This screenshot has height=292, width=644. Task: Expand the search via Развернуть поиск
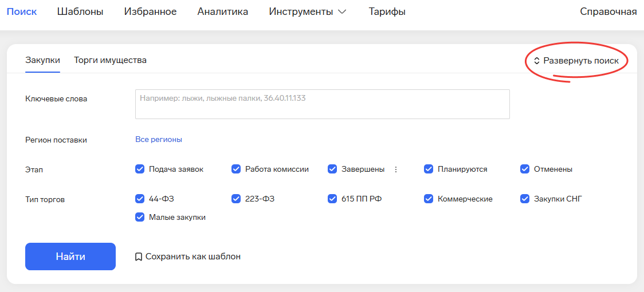pyautogui.click(x=576, y=61)
